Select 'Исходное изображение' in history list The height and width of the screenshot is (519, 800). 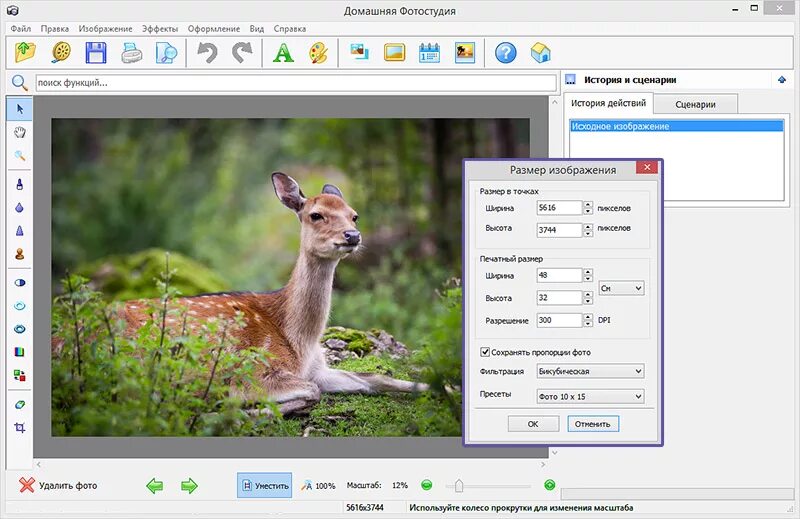pyautogui.click(x=677, y=126)
